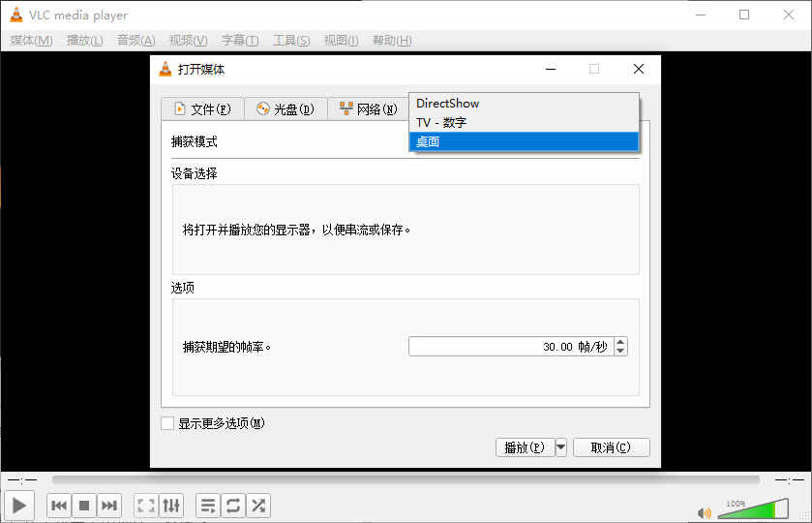
Task: Click the elapsed time label at left
Action: [22, 480]
